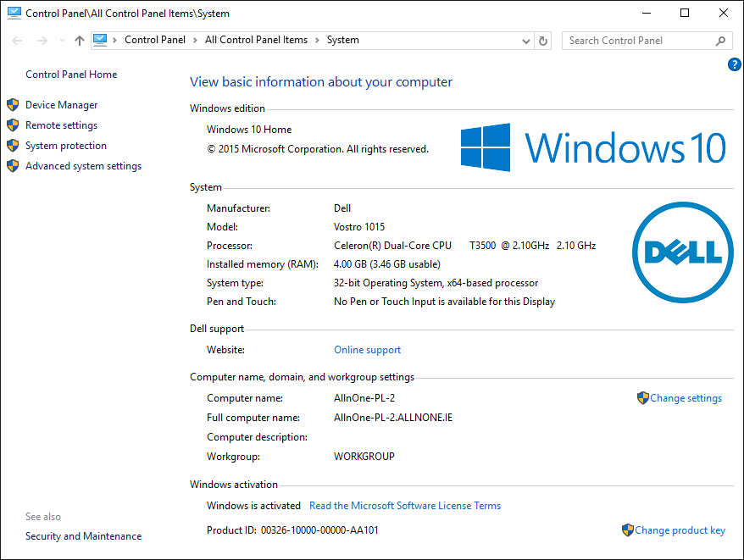Select 4.00 GB (3.46 GB usable) text
744x560 pixels.
pos(387,264)
